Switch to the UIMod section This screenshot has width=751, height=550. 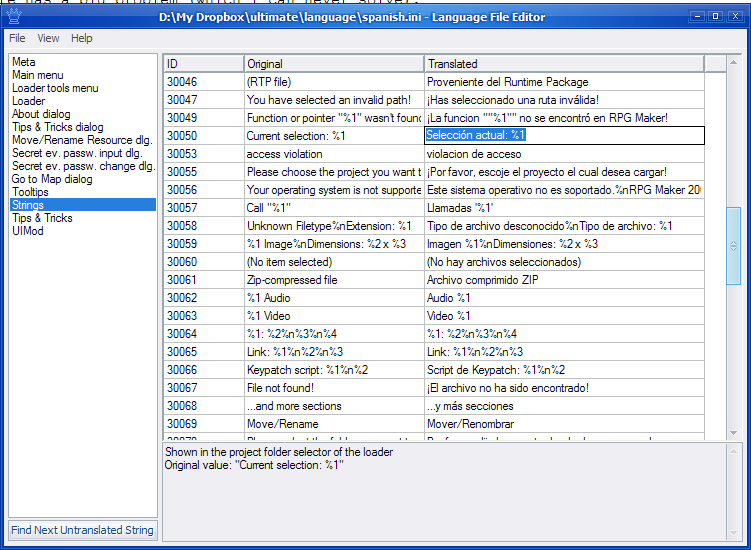[x=28, y=231]
